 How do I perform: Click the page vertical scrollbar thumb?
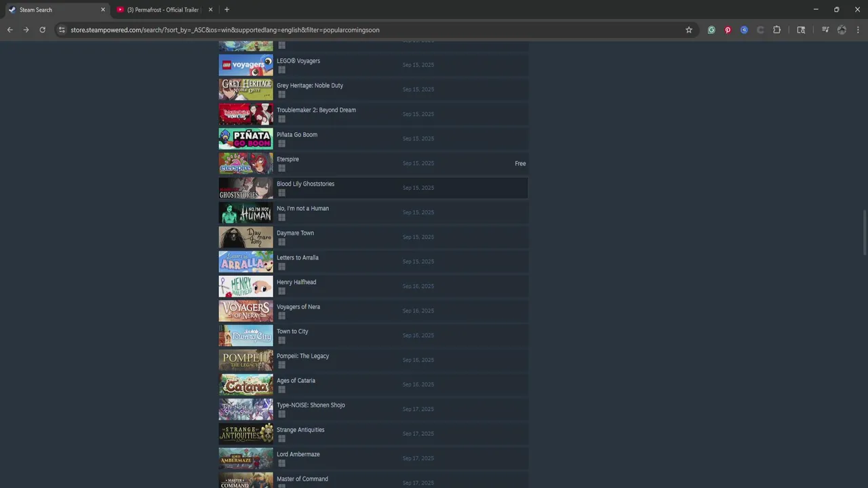pyautogui.click(x=865, y=232)
